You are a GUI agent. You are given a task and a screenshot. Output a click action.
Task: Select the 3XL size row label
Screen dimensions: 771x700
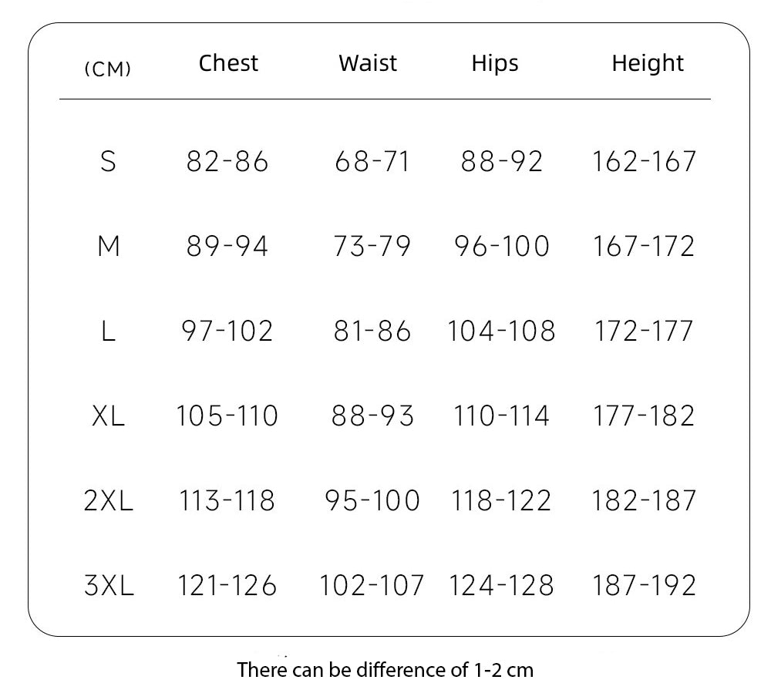pos(109,585)
